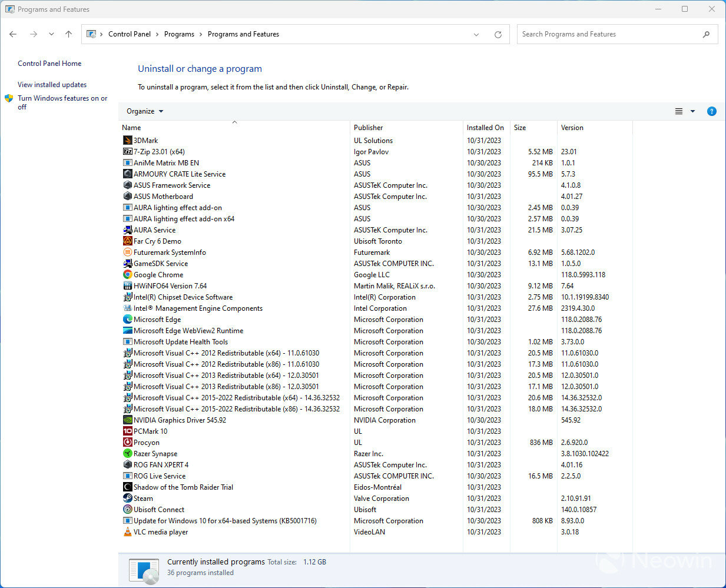Select the ROG Live Service entry

point(377,476)
